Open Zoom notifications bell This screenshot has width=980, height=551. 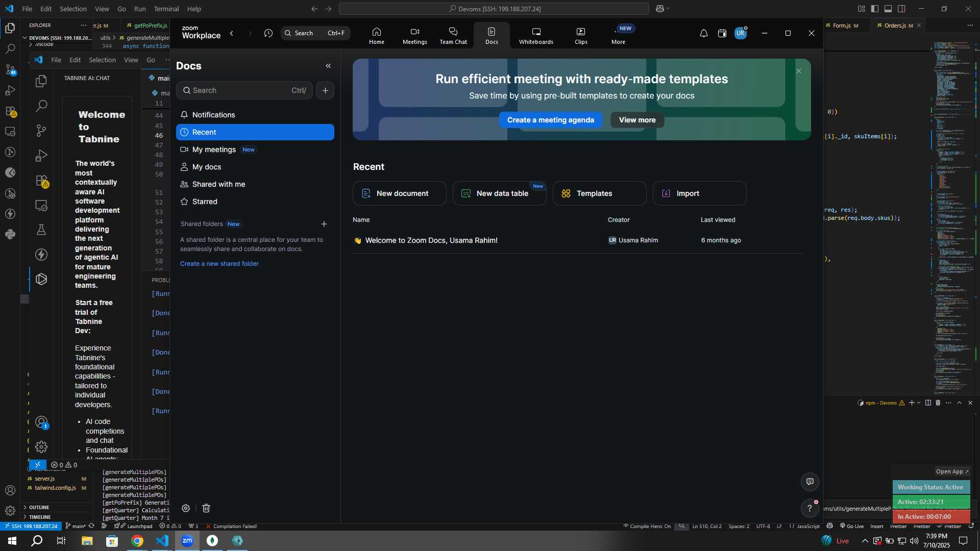(703, 33)
